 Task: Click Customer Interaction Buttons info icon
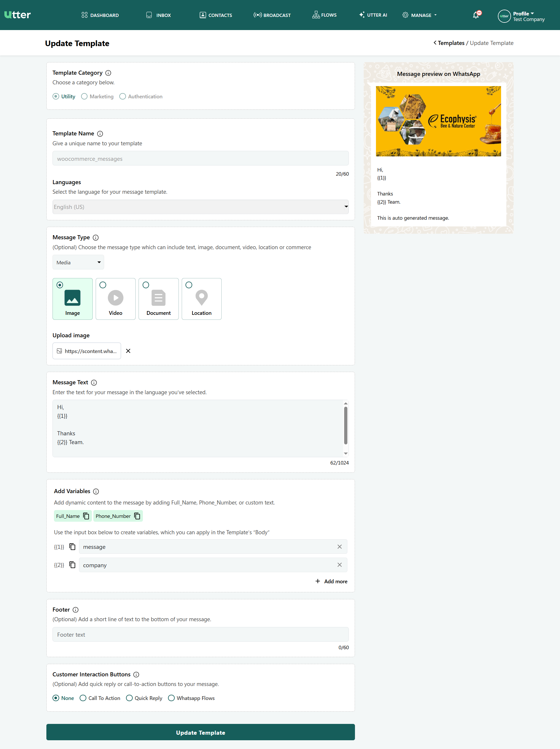(136, 675)
